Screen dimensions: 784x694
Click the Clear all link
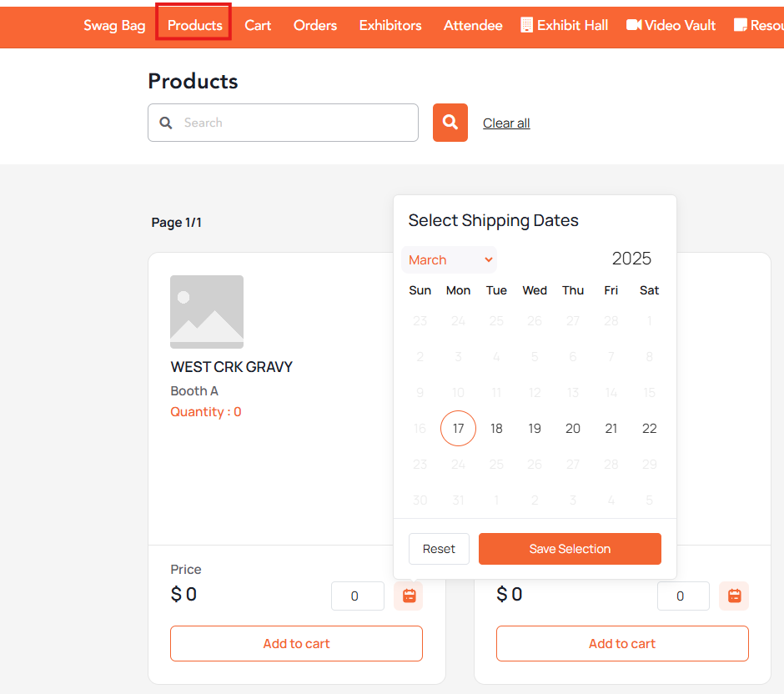[506, 123]
